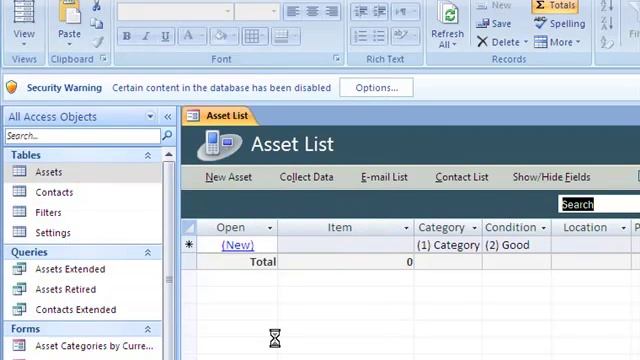Click the Asset List Search field

click(x=599, y=204)
